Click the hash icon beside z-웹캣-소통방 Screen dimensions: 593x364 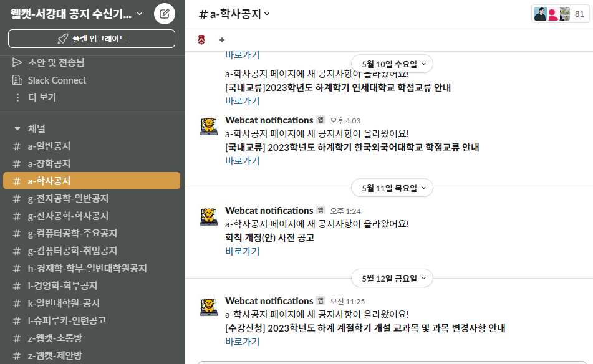17,338
